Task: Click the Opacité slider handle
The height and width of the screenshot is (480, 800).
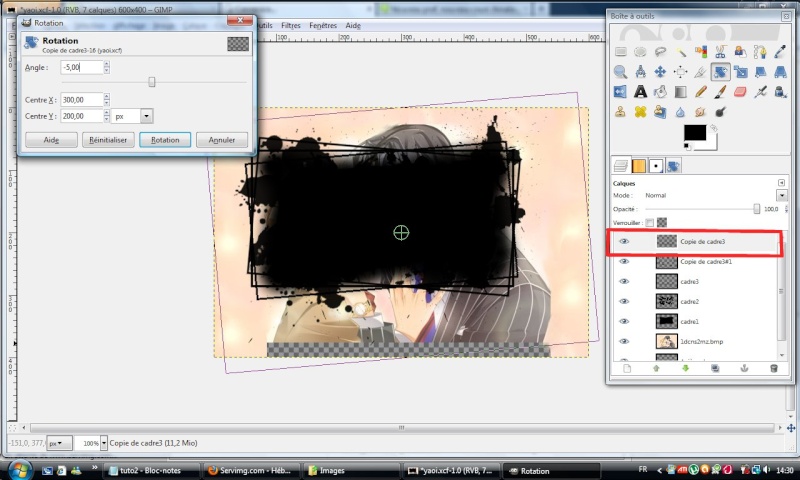Action: pyautogui.click(x=757, y=209)
